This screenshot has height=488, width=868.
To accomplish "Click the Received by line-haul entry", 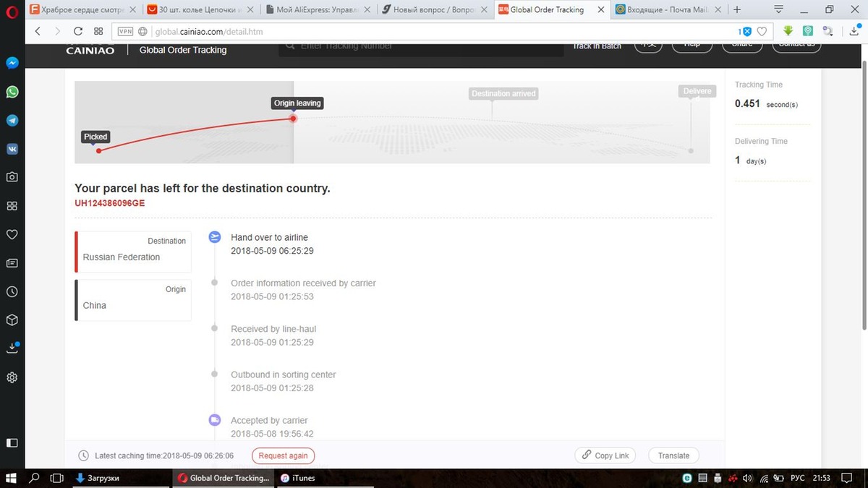I will [x=273, y=335].
